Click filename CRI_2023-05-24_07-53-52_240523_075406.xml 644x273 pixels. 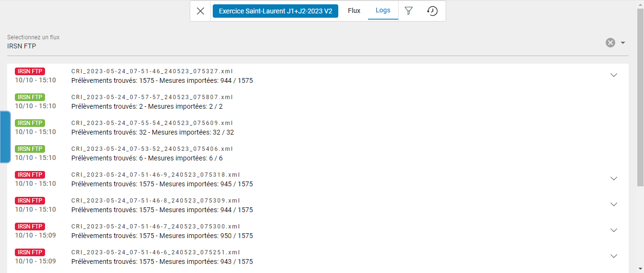152,149
